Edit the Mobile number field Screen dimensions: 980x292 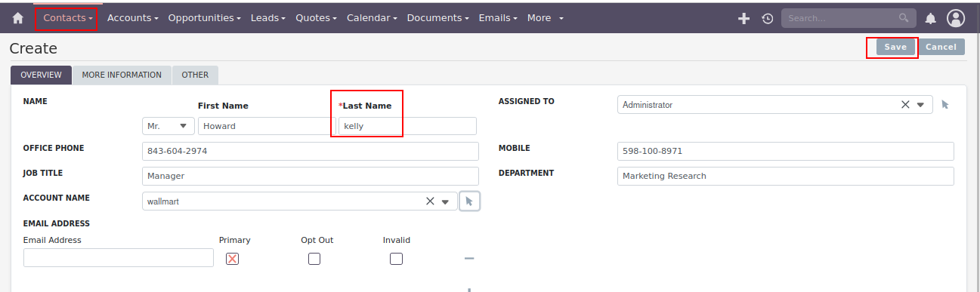[786, 151]
